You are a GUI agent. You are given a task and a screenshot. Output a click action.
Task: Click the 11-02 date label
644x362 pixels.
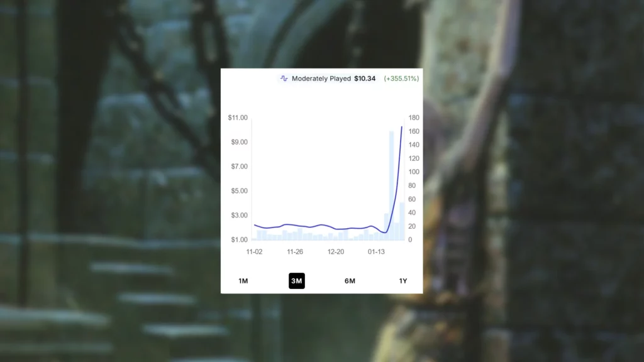(255, 251)
